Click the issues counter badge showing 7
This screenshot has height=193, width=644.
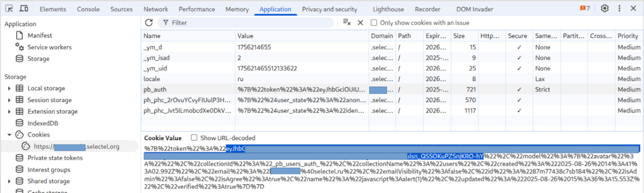[585, 8]
